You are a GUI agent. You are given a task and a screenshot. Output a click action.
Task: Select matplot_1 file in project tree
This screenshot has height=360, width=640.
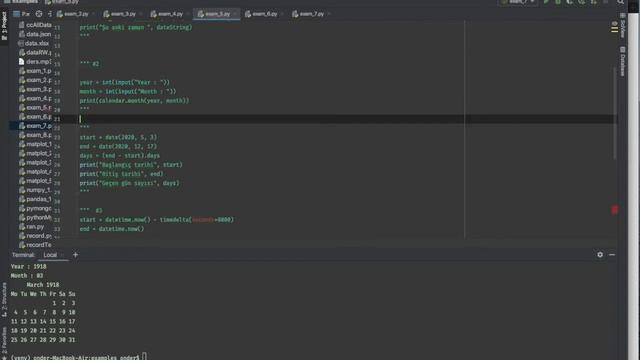35,144
